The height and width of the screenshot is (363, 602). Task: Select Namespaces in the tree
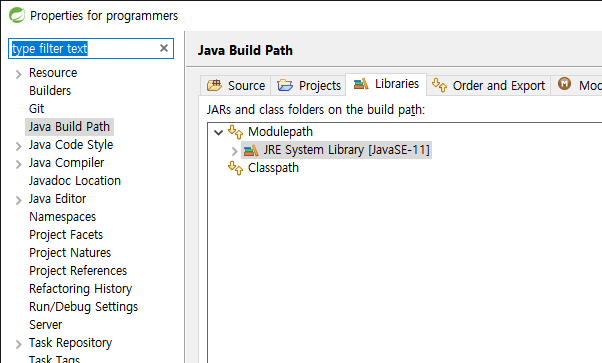coord(63,217)
